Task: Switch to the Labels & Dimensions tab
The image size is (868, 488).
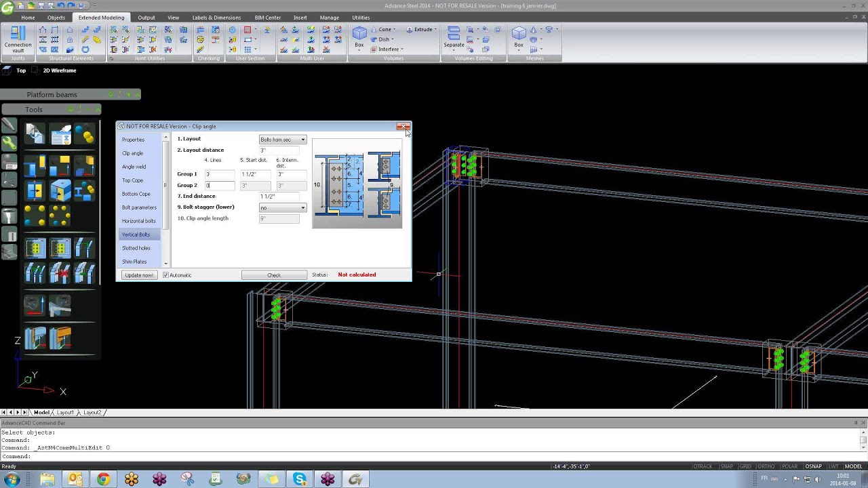Action: click(x=216, y=18)
